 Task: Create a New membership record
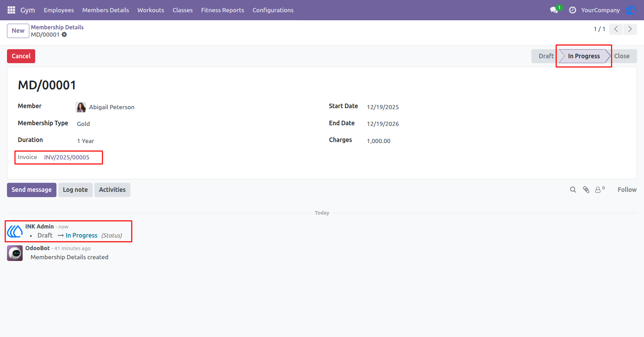coord(18,31)
